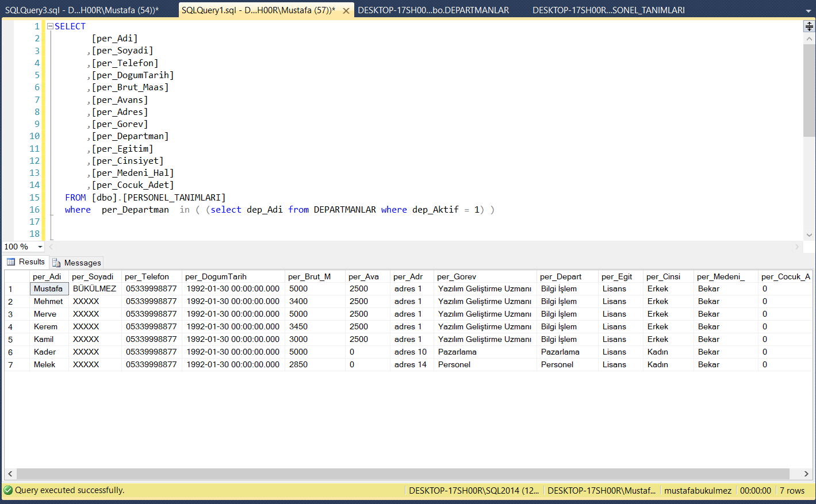Close the SQLQuery1.sql tab
This screenshot has width=816, height=504.
point(346,10)
